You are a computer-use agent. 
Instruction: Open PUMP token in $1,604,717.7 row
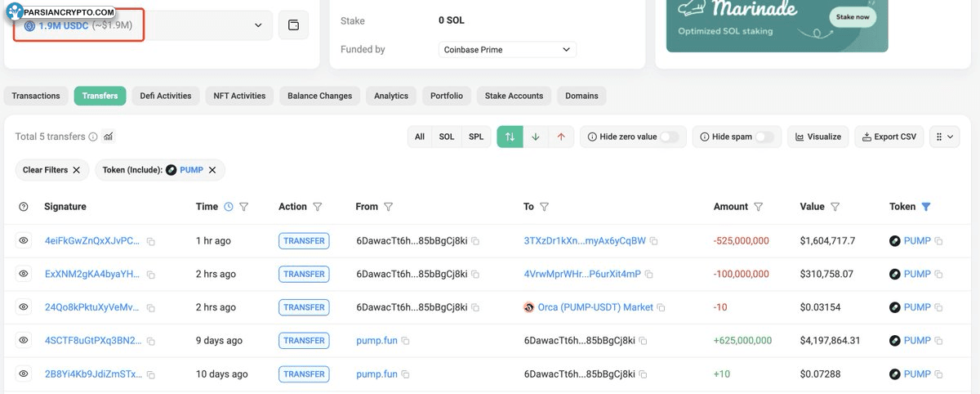click(917, 240)
